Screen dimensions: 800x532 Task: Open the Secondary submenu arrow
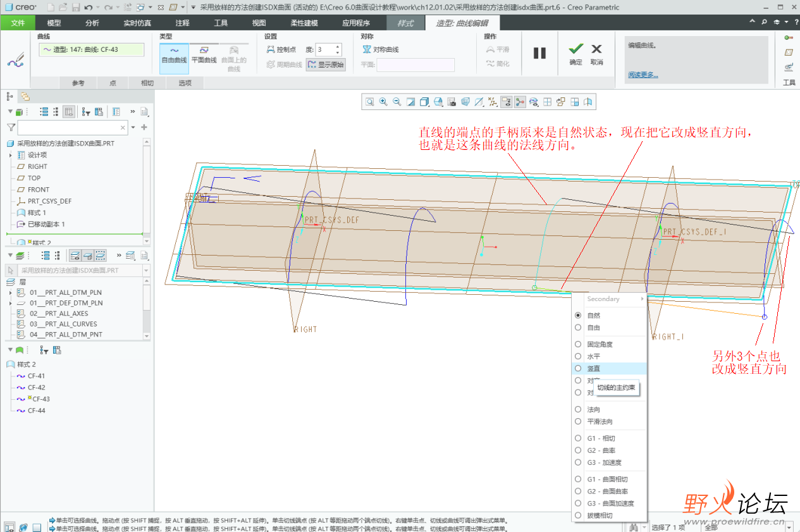click(642, 299)
